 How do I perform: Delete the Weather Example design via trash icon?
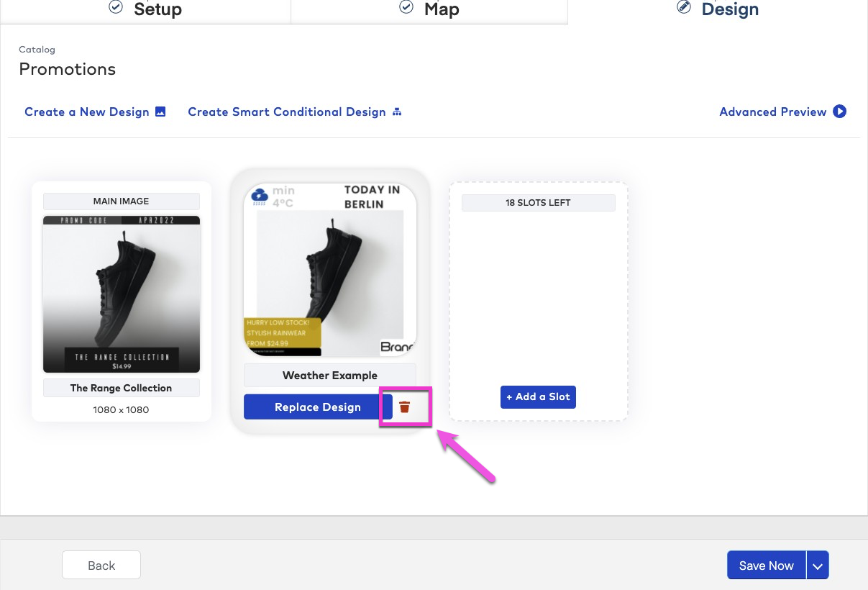pos(405,407)
